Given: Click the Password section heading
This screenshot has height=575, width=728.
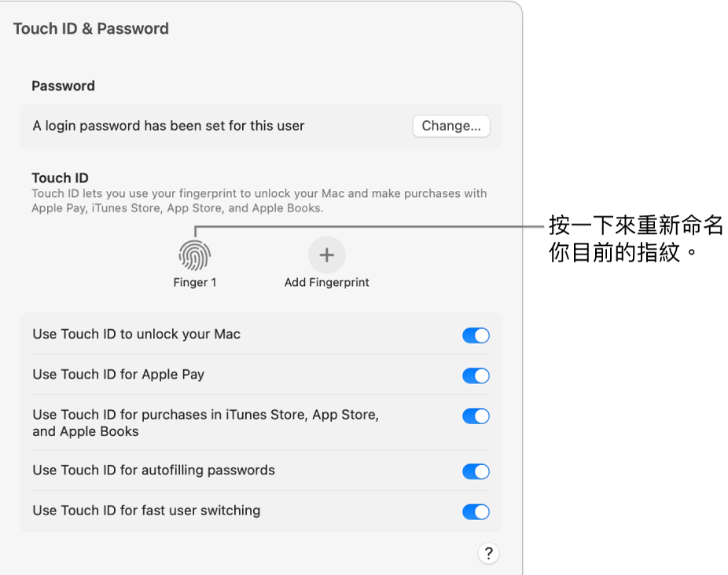Looking at the screenshot, I should [x=63, y=86].
